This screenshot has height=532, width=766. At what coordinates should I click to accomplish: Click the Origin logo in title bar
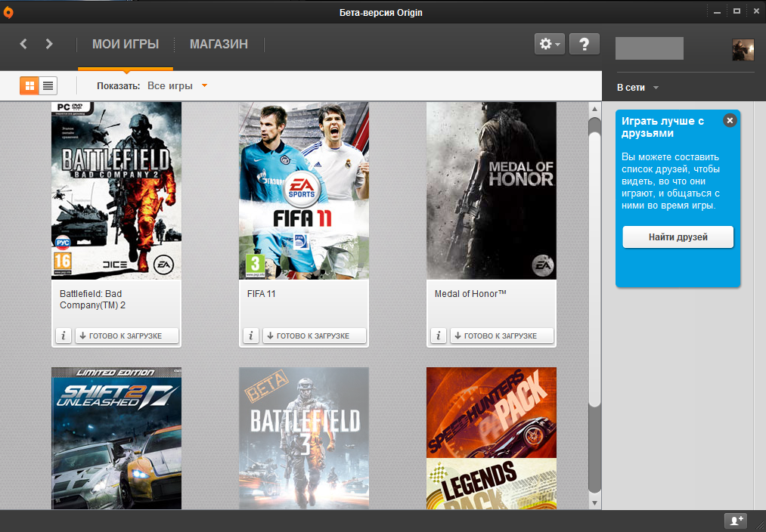click(x=8, y=11)
